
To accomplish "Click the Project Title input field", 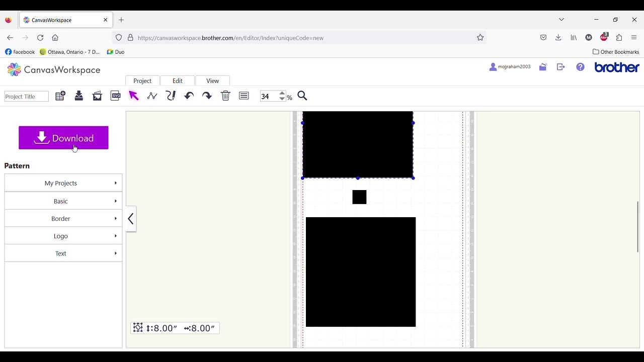I will [27, 97].
